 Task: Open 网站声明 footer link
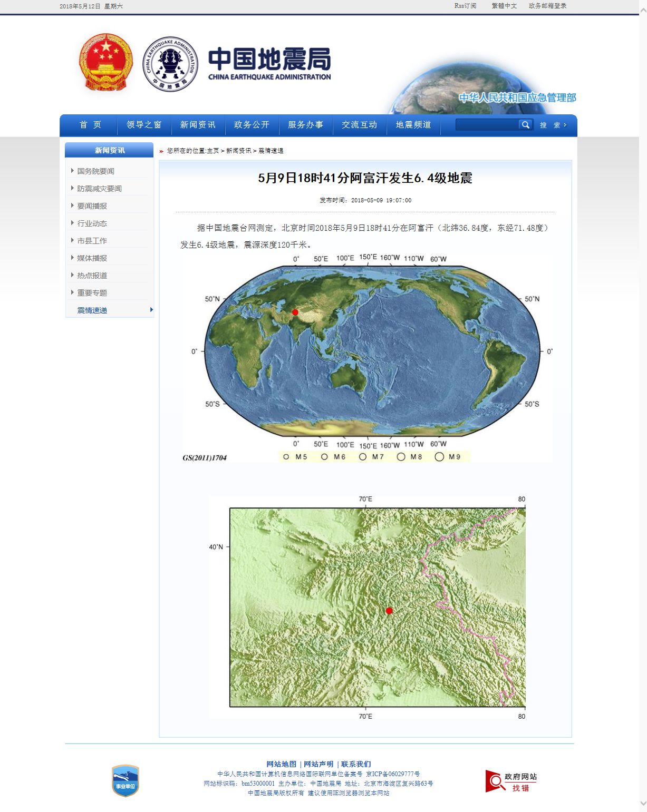(x=318, y=764)
